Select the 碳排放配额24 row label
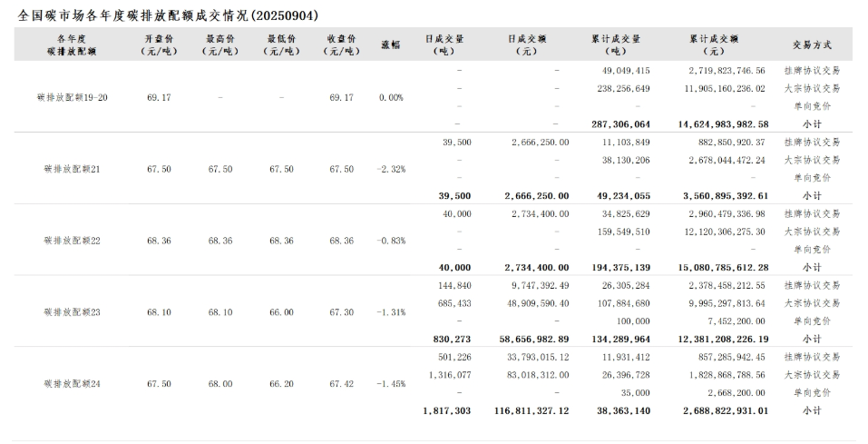Screen dimensions: 868x444 tap(72, 384)
